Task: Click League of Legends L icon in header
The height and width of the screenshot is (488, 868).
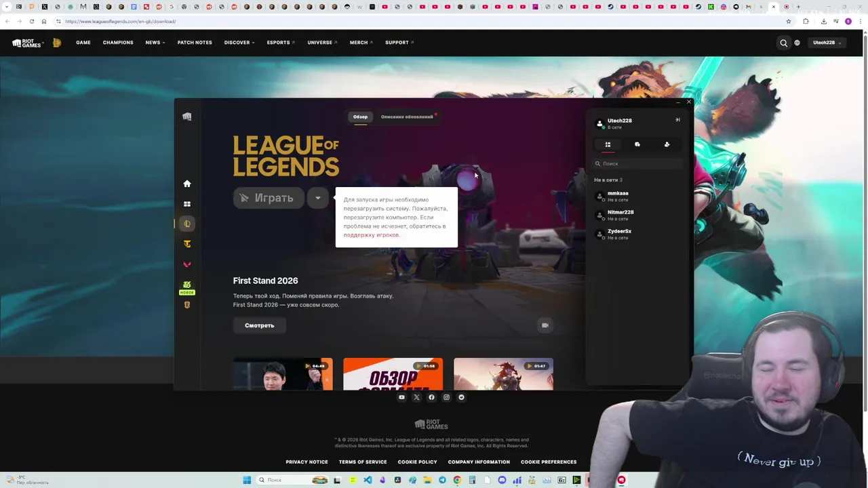Action: (57, 43)
